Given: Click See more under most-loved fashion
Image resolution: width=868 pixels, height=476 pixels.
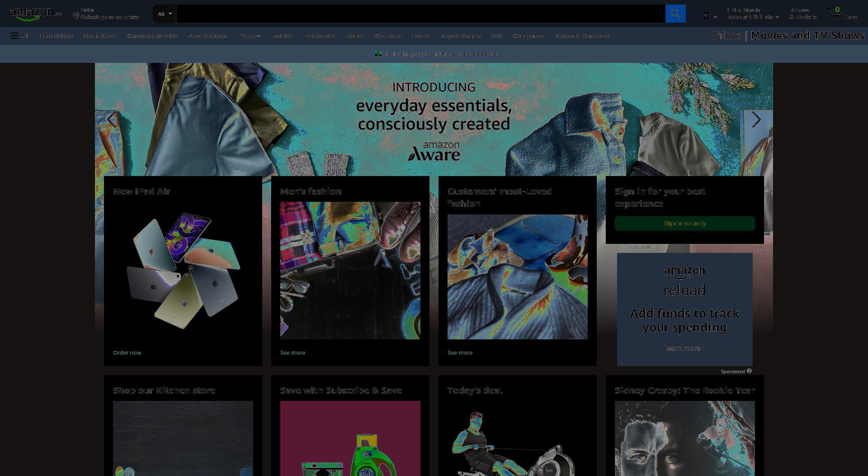Looking at the screenshot, I should pos(460,352).
